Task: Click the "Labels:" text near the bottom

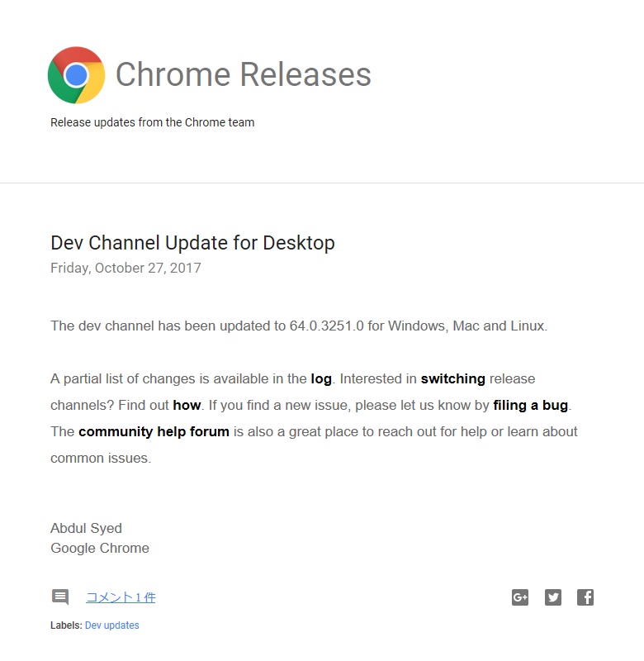Action: [x=68, y=625]
